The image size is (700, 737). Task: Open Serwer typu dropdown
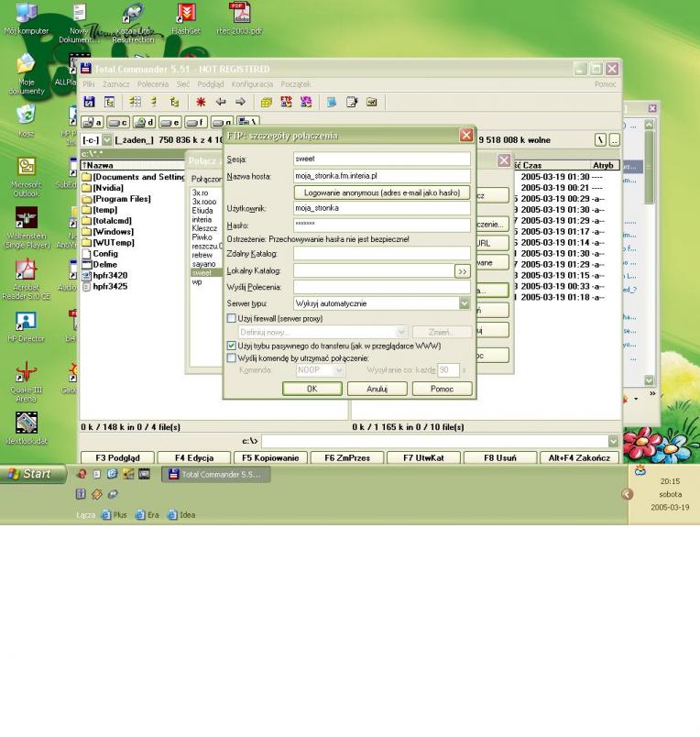(465, 303)
